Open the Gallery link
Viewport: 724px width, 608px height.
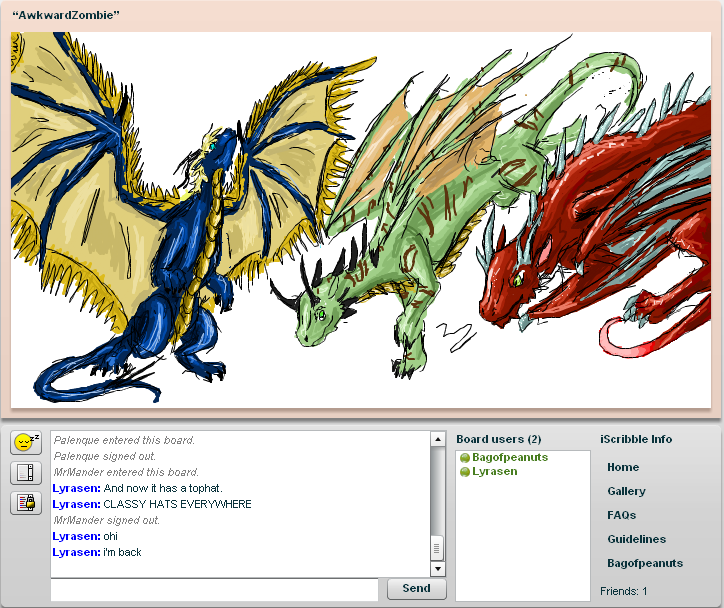coord(626,491)
